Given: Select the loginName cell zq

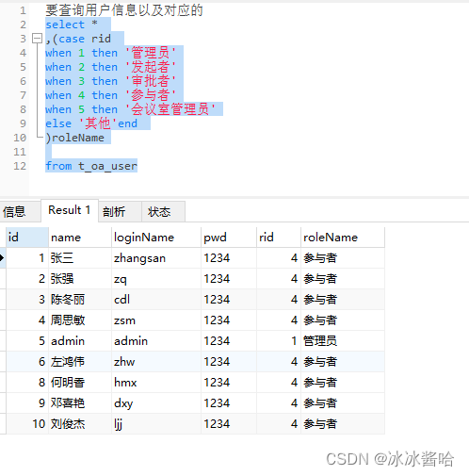Looking at the screenshot, I should [x=156, y=279].
